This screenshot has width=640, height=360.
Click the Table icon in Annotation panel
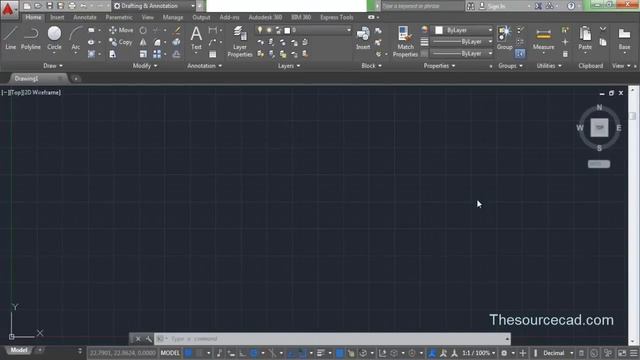click(x=213, y=54)
